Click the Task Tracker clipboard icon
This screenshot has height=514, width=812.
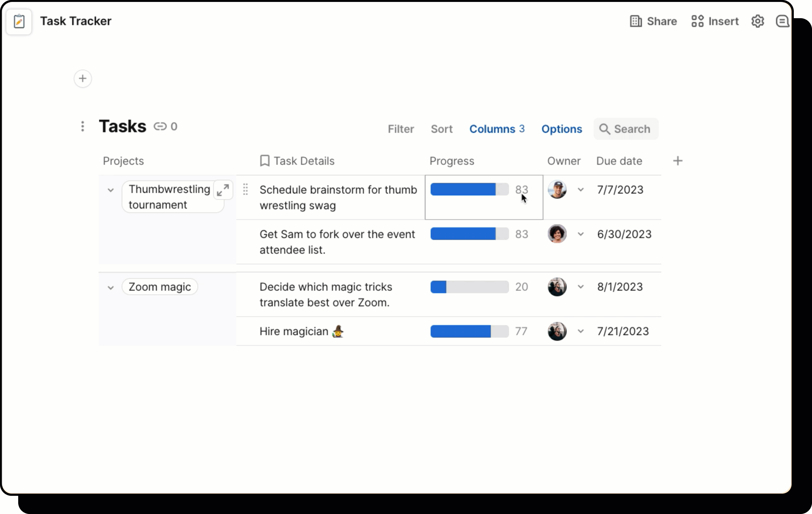(x=19, y=21)
